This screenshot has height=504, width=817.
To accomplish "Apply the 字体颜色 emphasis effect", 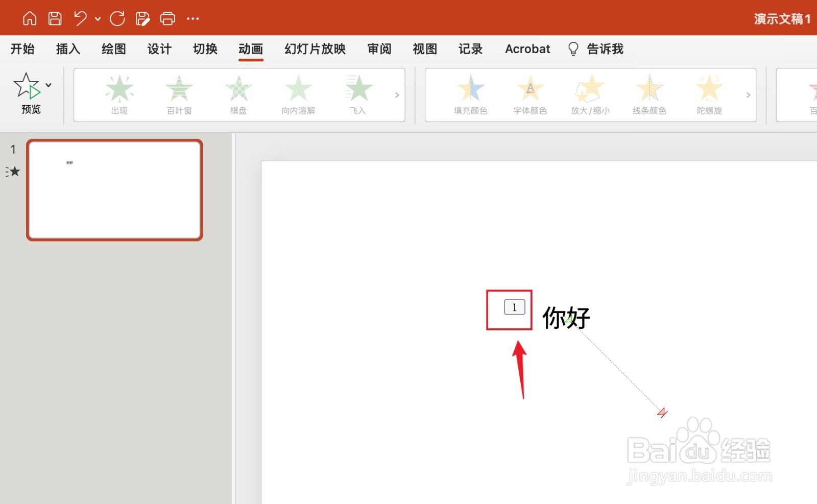I will [x=530, y=95].
